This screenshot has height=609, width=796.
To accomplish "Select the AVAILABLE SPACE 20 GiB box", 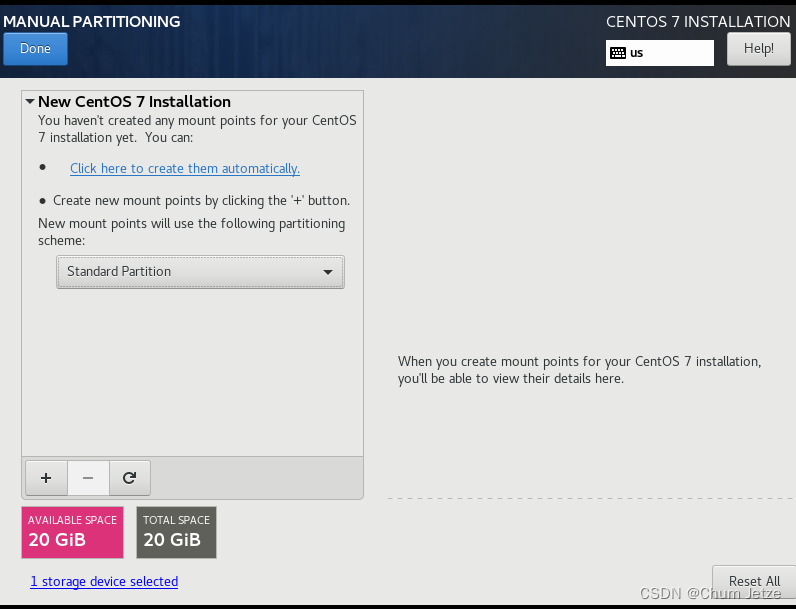I will 73,532.
